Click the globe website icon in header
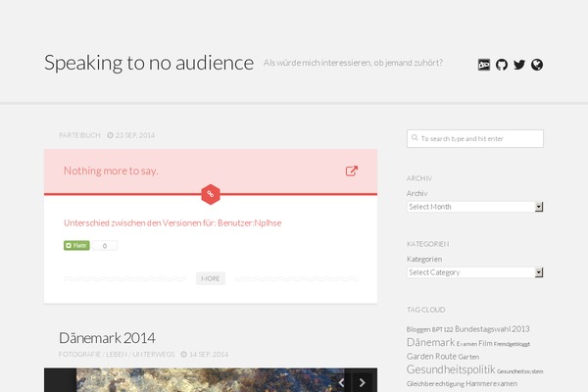This screenshot has width=588, height=392. (537, 65)
